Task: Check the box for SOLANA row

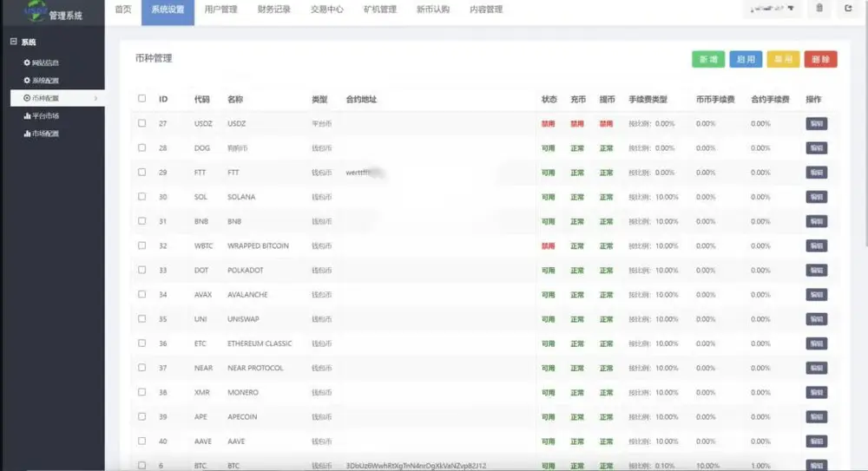Action: click(x=141, y=197)
